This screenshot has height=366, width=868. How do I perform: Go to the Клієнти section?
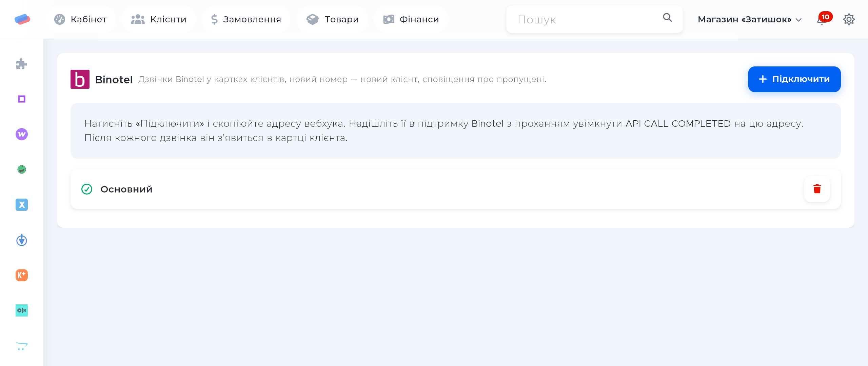pos(159,19)
